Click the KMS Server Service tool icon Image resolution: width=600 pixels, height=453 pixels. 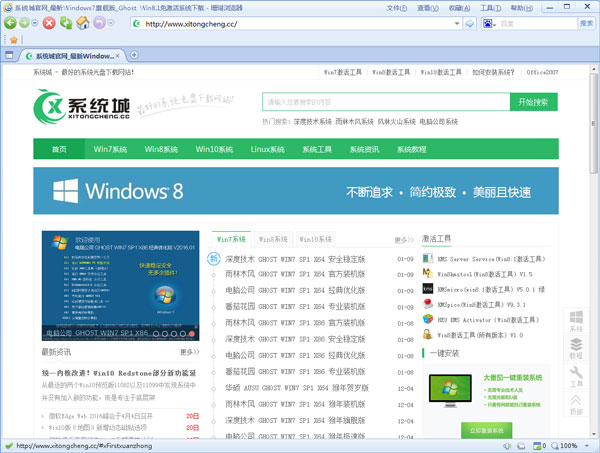pyautogui.click(x=428, y=258)
